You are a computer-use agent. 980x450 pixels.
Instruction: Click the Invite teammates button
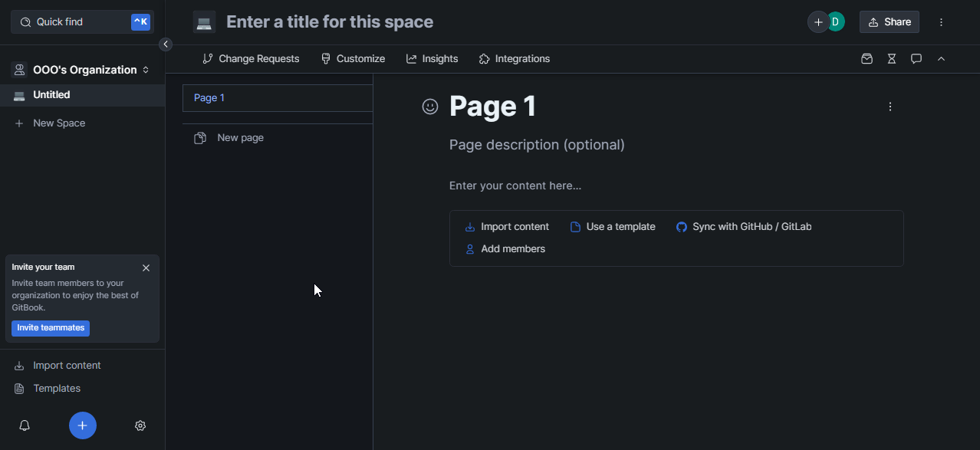[51, 328]
